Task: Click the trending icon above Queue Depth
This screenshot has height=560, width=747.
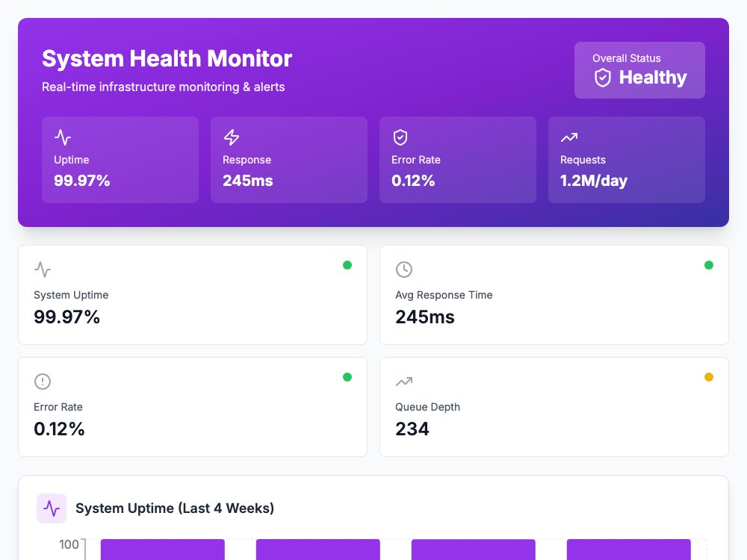Action: click(x=404, y=382)
